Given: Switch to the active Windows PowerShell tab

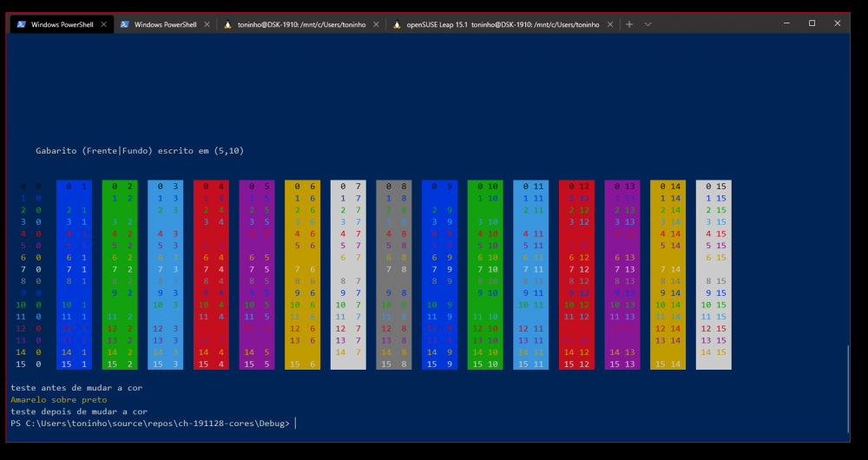Looking at the screenshot, I should 62,24.
